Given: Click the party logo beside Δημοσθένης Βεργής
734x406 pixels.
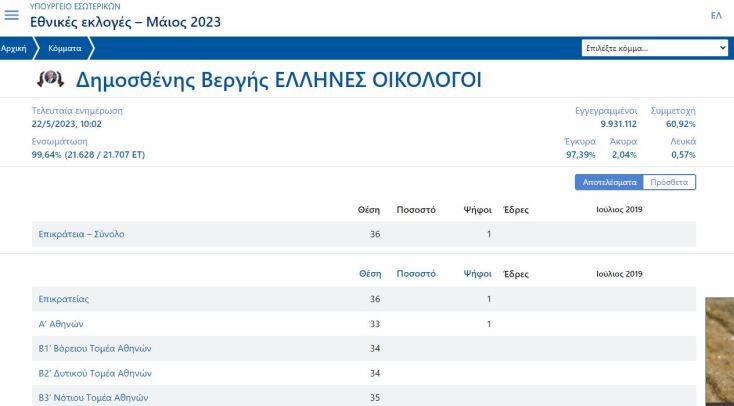Looking at the screenshot, I should point(51,79).
